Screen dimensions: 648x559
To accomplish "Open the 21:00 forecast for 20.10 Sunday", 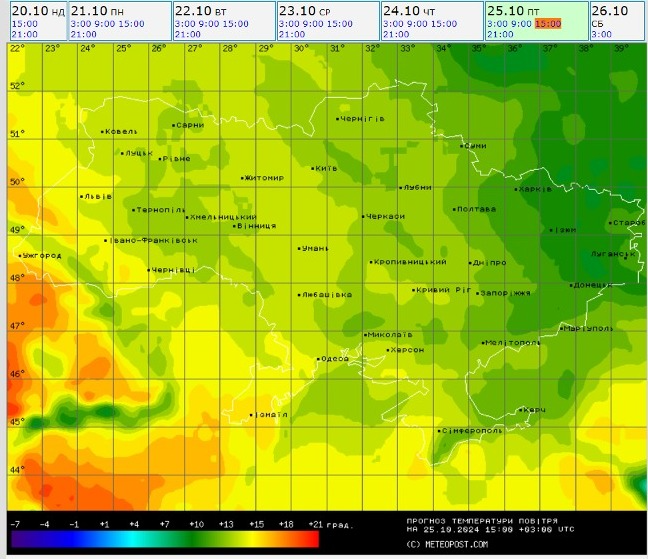I will [24, 34].
